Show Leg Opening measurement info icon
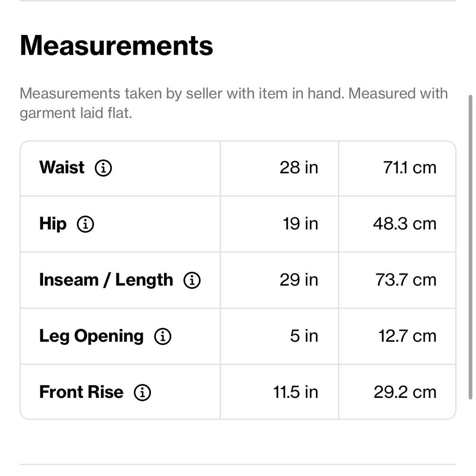The image size is (476, 476). point(163,337)
